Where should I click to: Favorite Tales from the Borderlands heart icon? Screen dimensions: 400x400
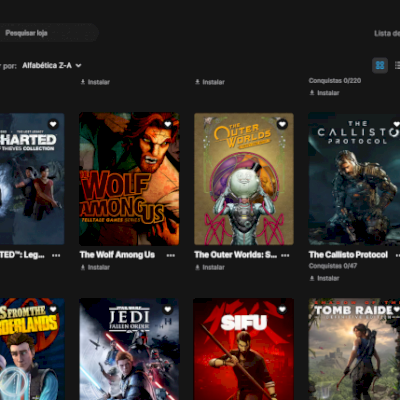click(x=53, y=309)
